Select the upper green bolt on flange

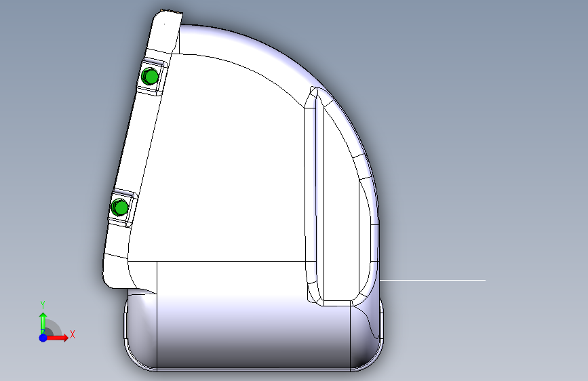[151, 77]
